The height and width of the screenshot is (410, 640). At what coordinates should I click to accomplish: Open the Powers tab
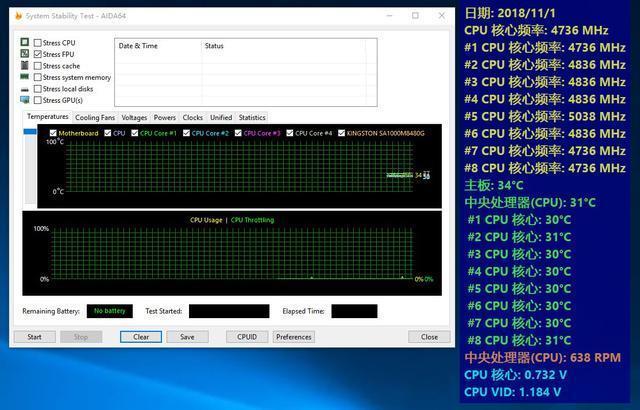pos(164,117)
